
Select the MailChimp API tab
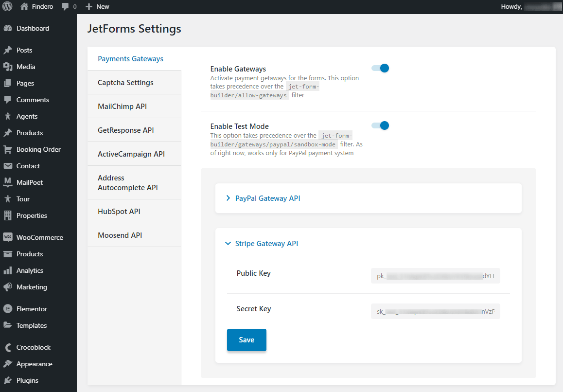[x=122, y=107]
